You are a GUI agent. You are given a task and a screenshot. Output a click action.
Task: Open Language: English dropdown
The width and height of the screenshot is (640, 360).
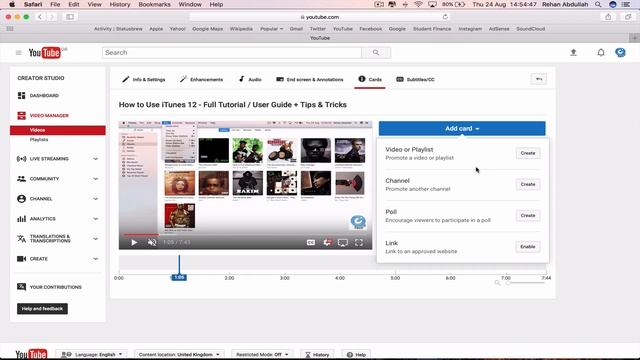[x=92, y=354]
